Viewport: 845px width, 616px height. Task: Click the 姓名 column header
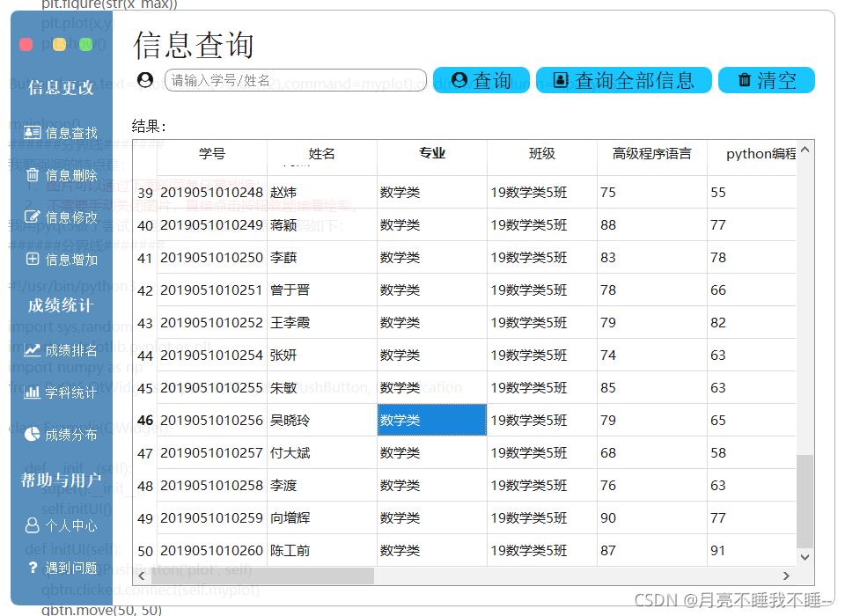(322, 154)
